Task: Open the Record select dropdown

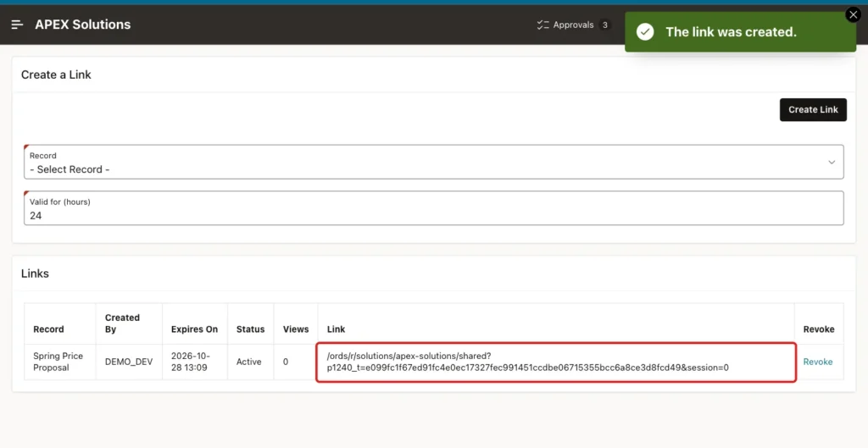Action: tap(433, 162)
